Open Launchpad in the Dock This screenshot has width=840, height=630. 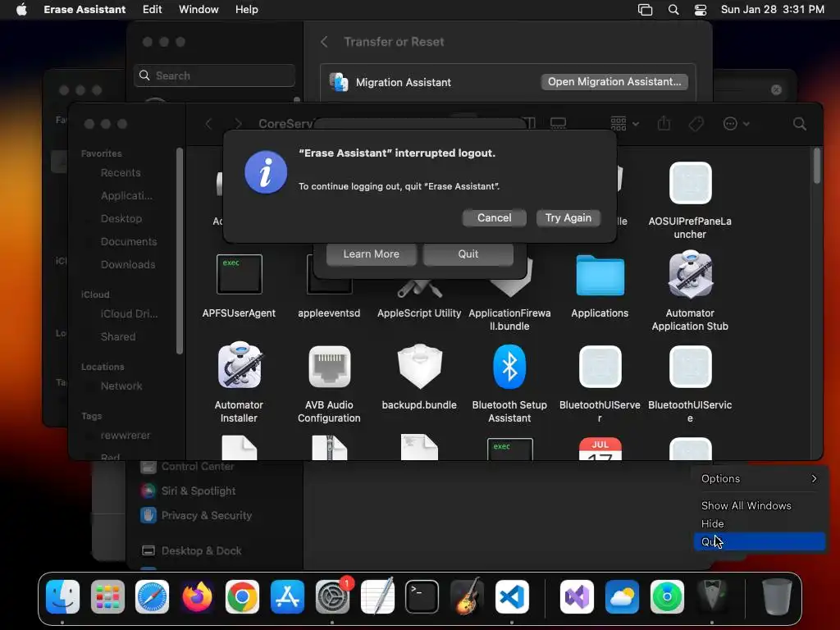coord(107,596)
